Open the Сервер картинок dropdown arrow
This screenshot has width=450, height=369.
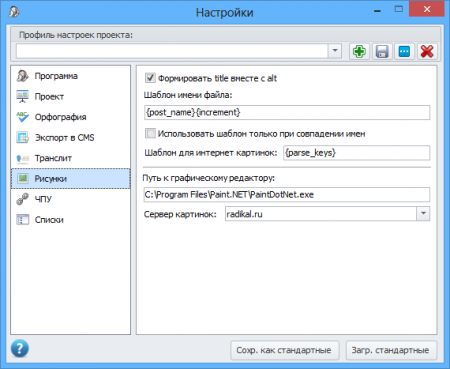pos(423,214)
